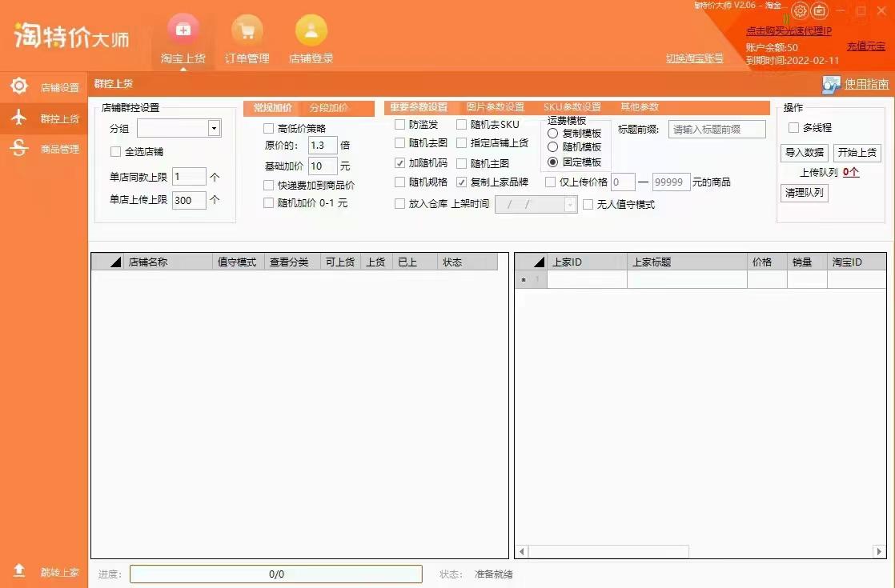The image size is (895, 588).
Task: Check 指定店铺上货 option
Action: [x=461, y=142]
